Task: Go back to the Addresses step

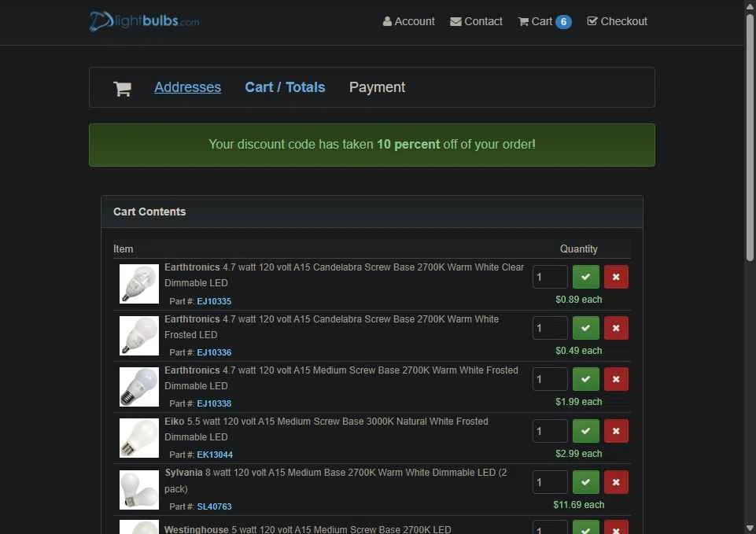Action: pyautogui.click(x=187, y=87)
